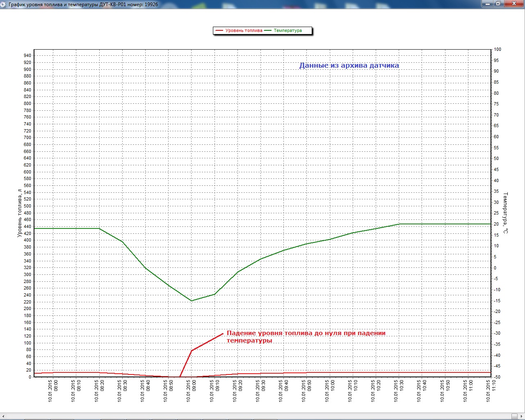Click the red line swatch in the legend

[219, 31]
